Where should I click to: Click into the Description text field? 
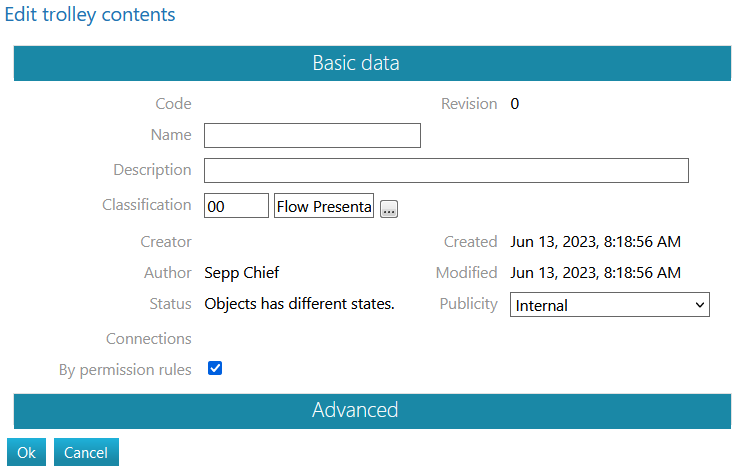(x=446, y=170)
